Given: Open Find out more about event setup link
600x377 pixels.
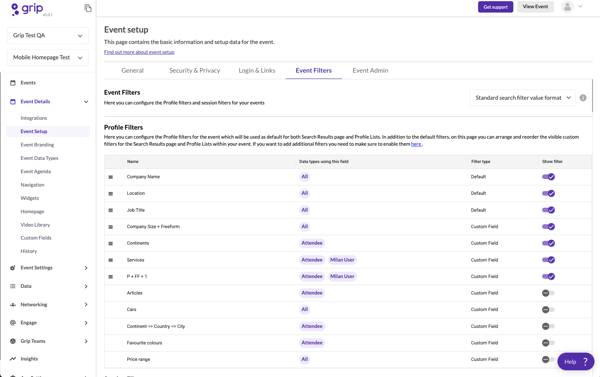Looking at the screenshot, I should tap(139, 52).
